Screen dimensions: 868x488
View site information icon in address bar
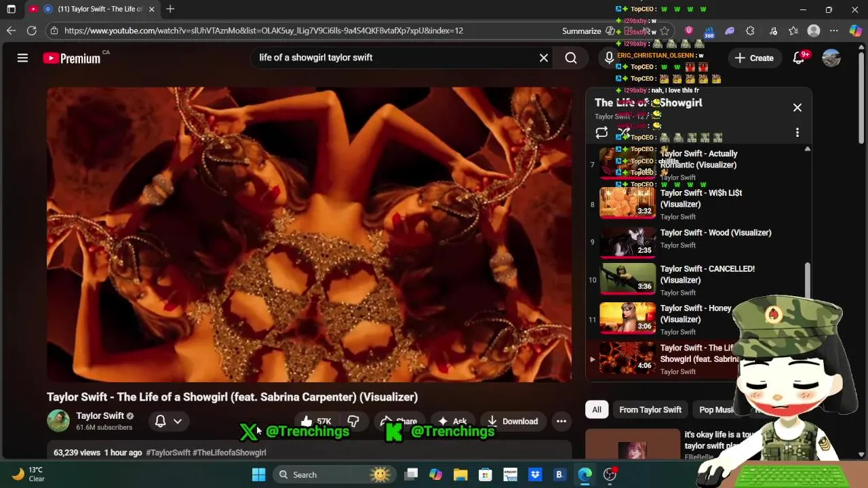[x=54, y=30]
